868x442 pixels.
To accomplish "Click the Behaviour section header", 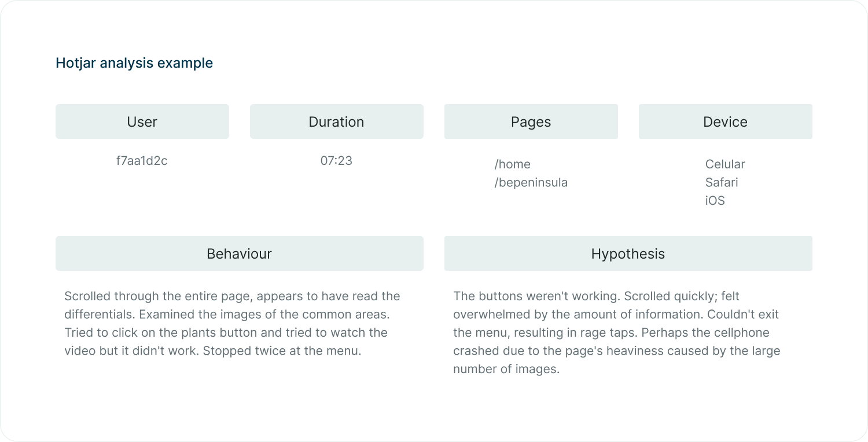I will pos(240,253).
